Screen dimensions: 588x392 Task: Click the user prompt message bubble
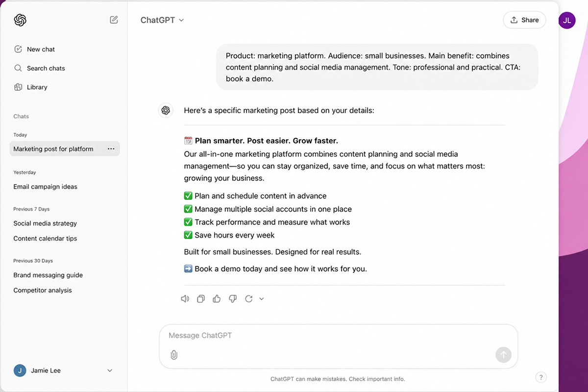point(377,67)
